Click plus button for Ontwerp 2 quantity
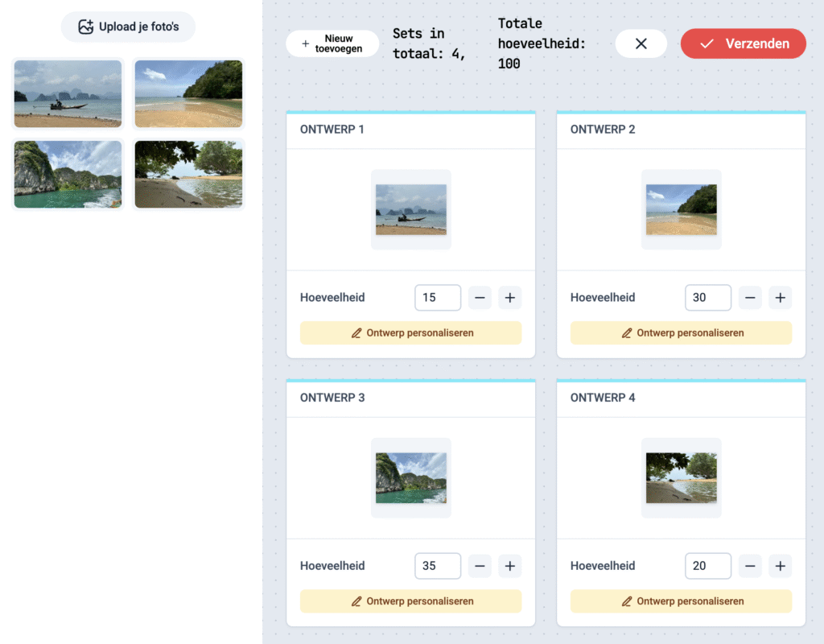This screenshot has width=824, height=644. 780,298
